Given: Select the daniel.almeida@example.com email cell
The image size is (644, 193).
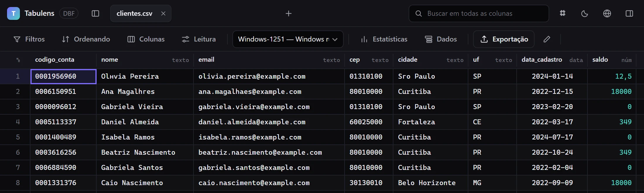Looking at the screenshot, I should 269,122.
